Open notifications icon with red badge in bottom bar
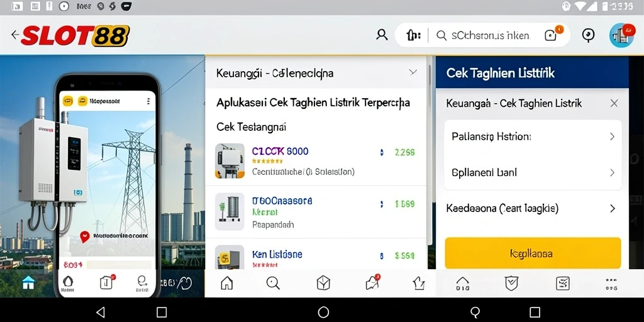Screen dimensions: 644x322 [x=372, y=282]
